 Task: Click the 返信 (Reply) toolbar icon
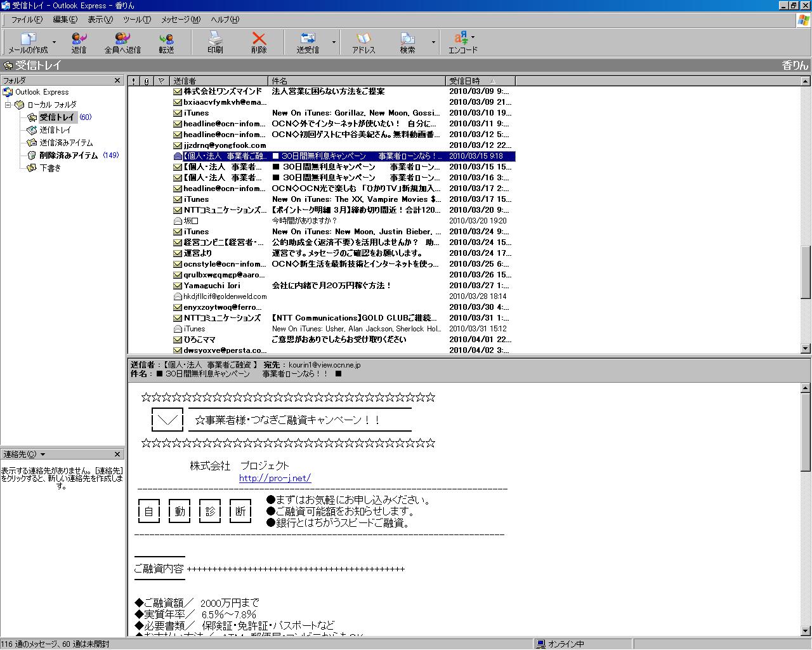pos(79,43)
